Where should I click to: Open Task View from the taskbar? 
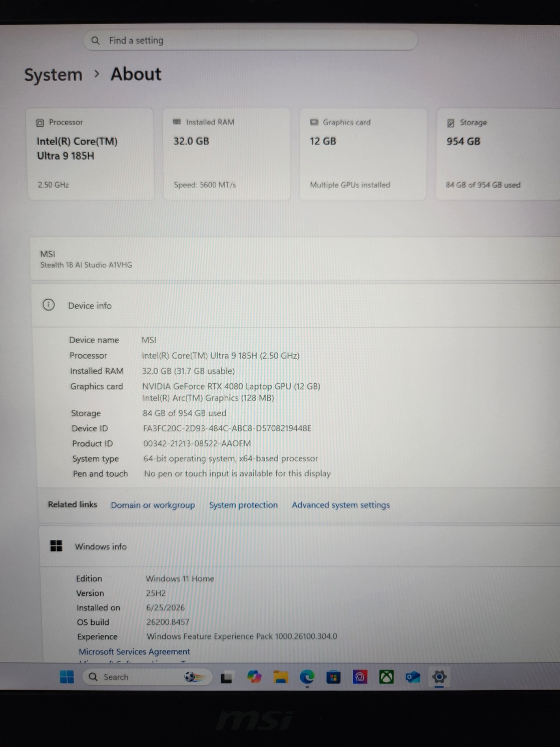(x=226, y=677)
